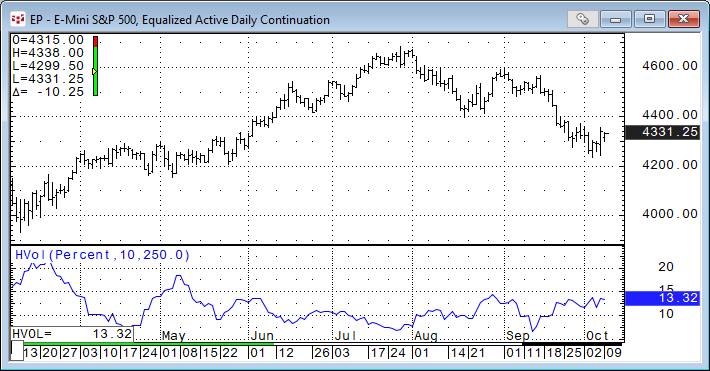Click the Sep month label
Image resolution: width=710 pixels, height=371 pixels.
point(518,336)
